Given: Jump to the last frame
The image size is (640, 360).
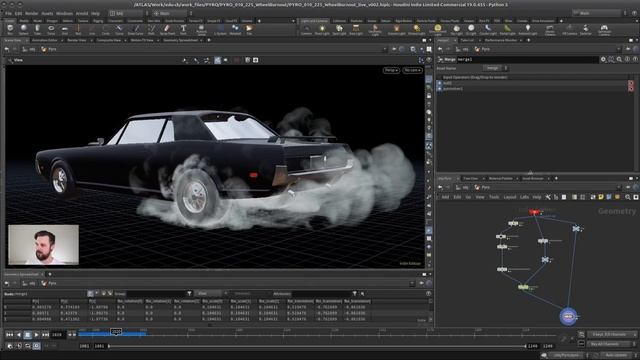Looking at the screenshot, I should point(45,335).
